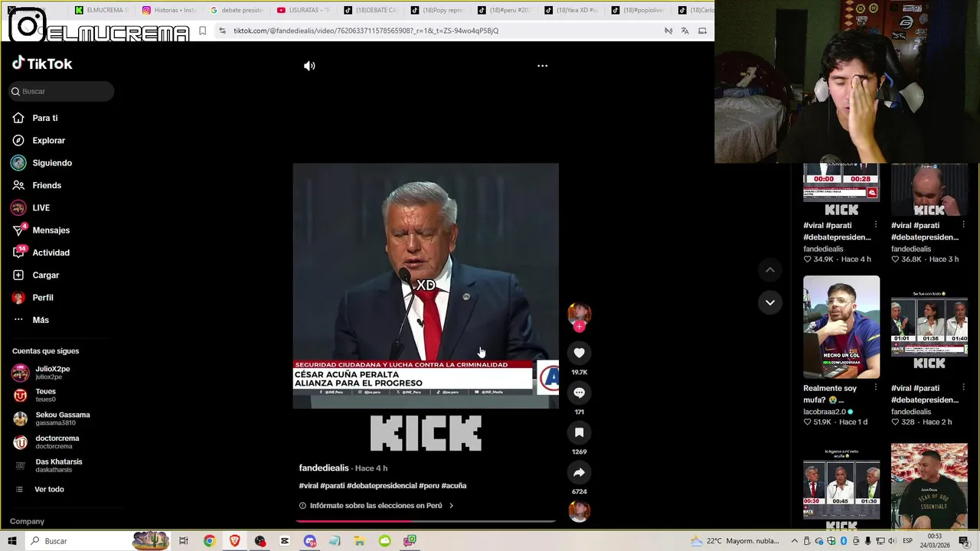Viewport: 980px width, 551px height.
Task: Expand the elections info chevron arrow
Action: (451, 506)
